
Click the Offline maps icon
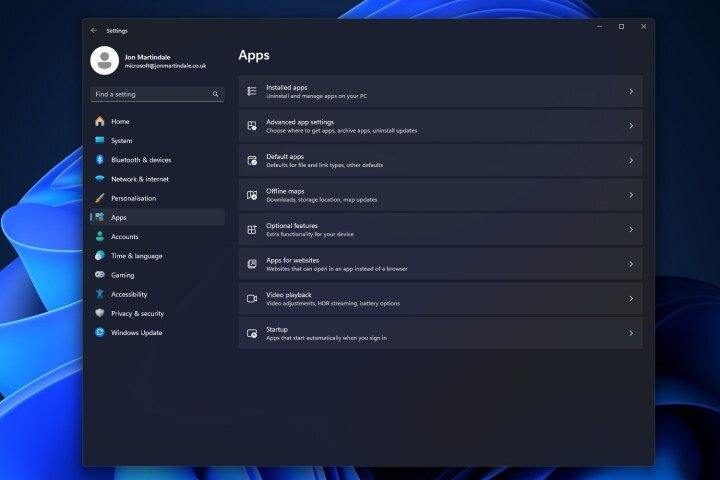pyautogui.click(x=252, y=195)
